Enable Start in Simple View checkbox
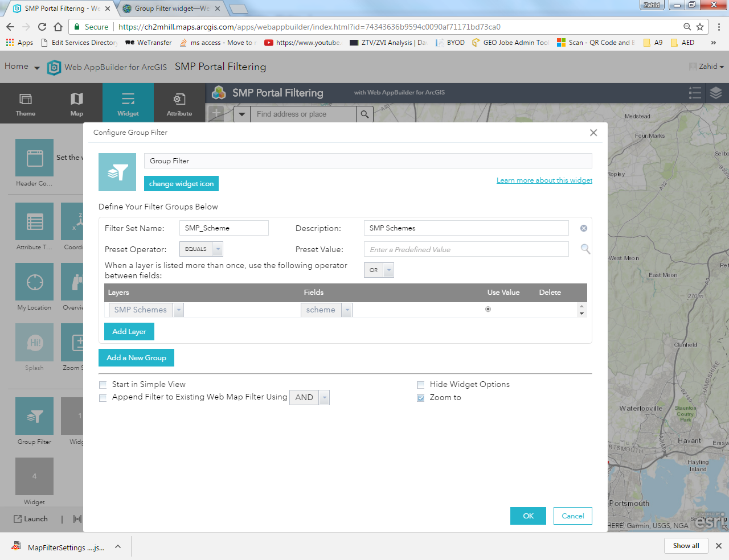 103,385
